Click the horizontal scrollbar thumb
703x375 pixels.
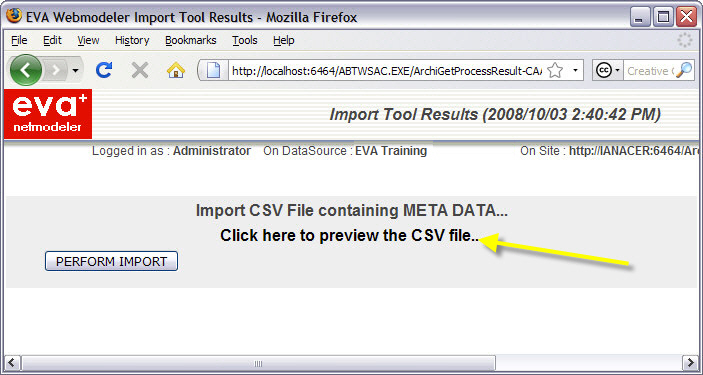pyautogui.click(x=259, y=363)
